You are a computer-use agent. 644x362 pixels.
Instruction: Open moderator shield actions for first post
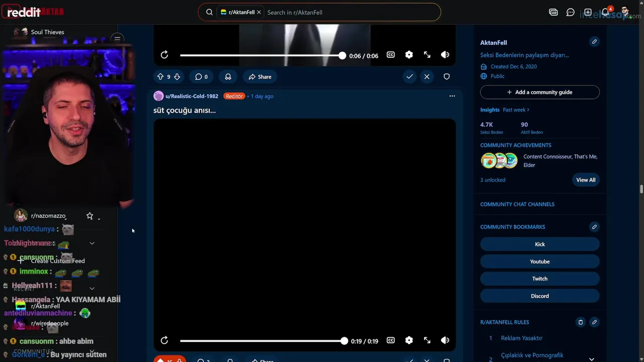[x=446, y=76]
